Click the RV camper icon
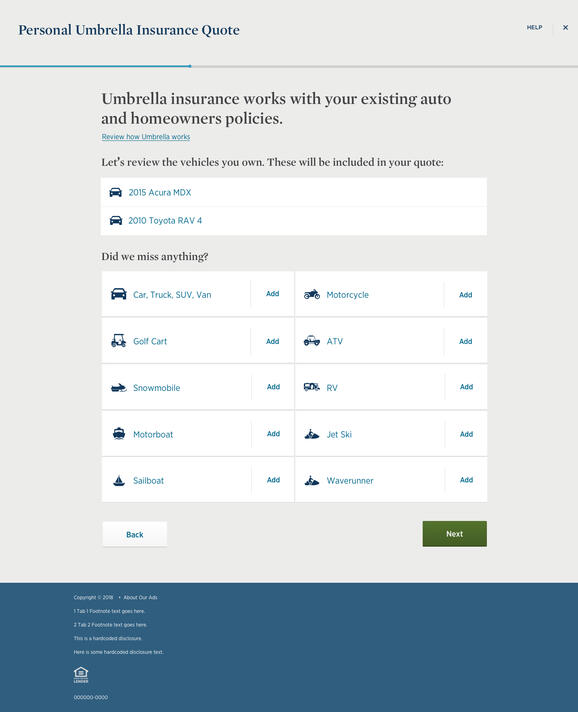The image size is (578, 712). coord(311,387)
